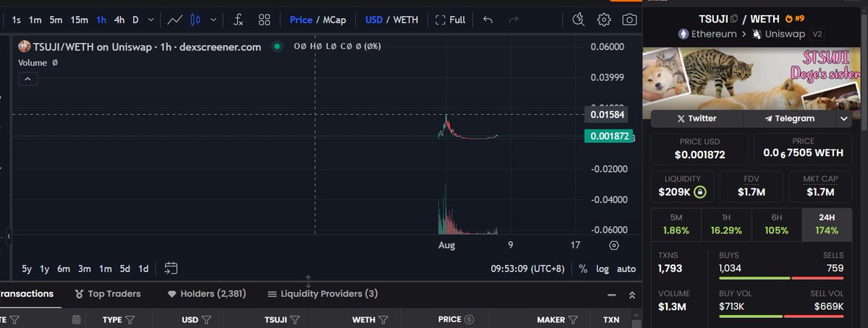Filter by TSUJI column funnel icon
868x328 pixels.
(x=296, y=319)
